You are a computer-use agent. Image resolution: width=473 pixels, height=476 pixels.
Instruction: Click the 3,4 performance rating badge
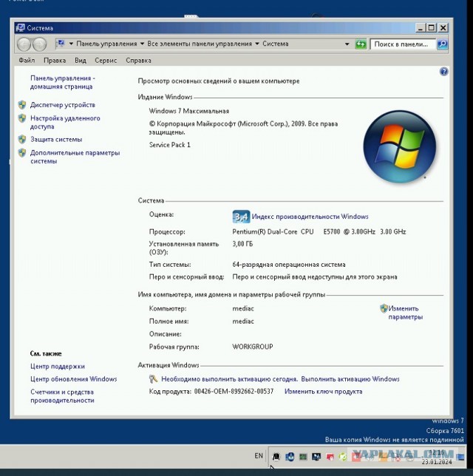(x=241, y=217)
